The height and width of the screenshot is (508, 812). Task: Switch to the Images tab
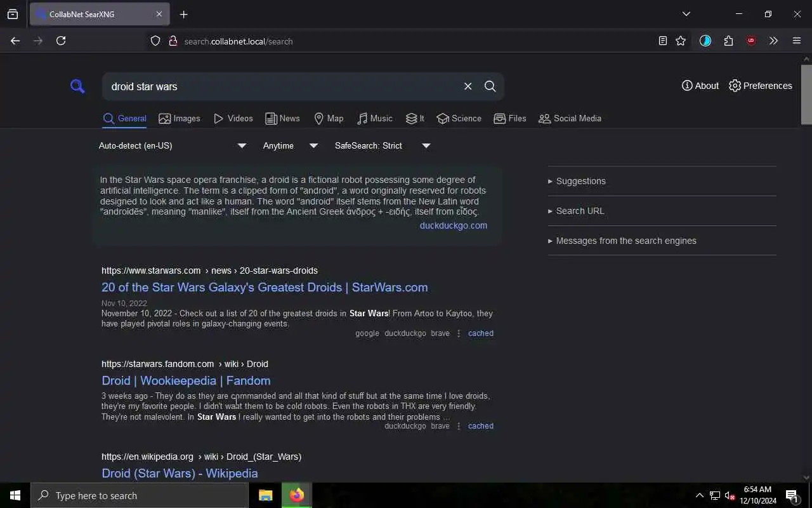pos(180,119)
